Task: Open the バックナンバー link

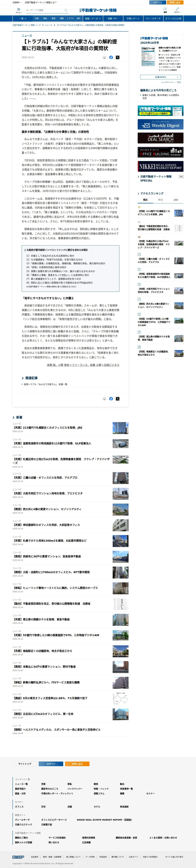Action: pyautogui.click(x=168, y=82)
